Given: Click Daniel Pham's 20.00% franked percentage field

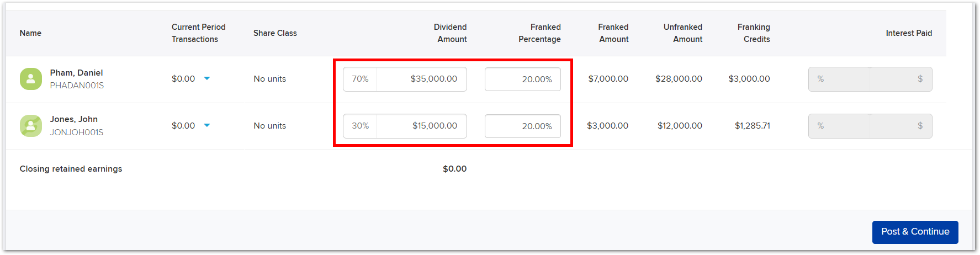Looking at the screenshot, I should [x=523, y=79].
